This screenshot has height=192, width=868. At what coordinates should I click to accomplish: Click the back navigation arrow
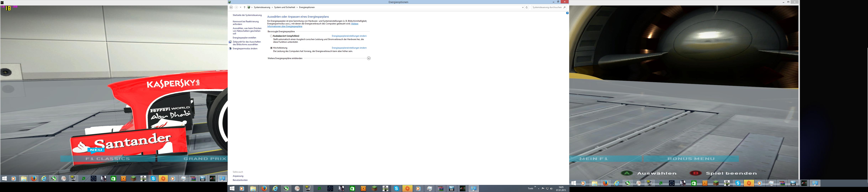pyautogui.click(x=231, y=7)
